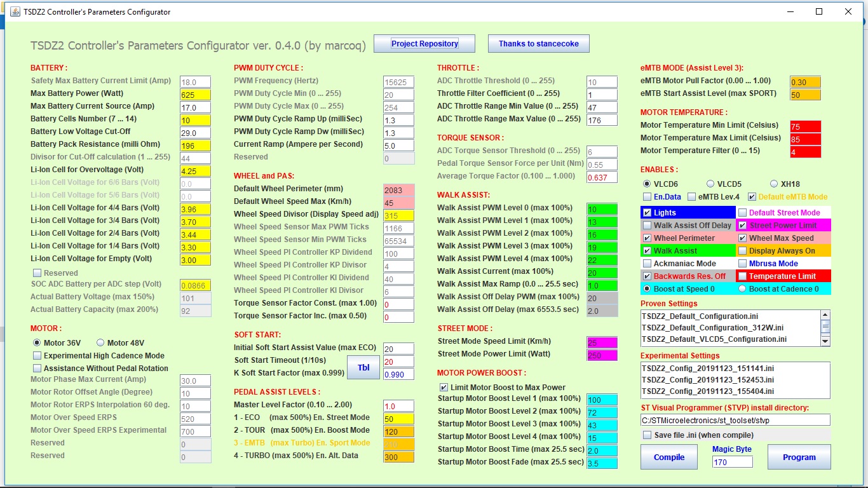868x488 pixels.
Task: Enable the Ackmaniac Mode checkbox
Action: point(647,264)
